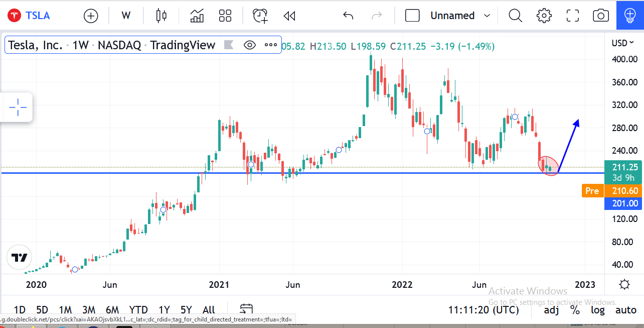Click the blue lightbulb publish idea button

click(630, 16)
